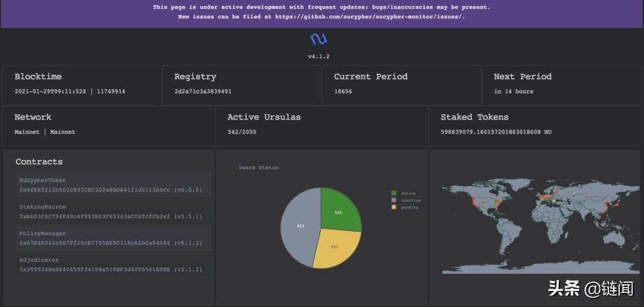
Task: Click the Contracts panel heading
Action: 39,162
